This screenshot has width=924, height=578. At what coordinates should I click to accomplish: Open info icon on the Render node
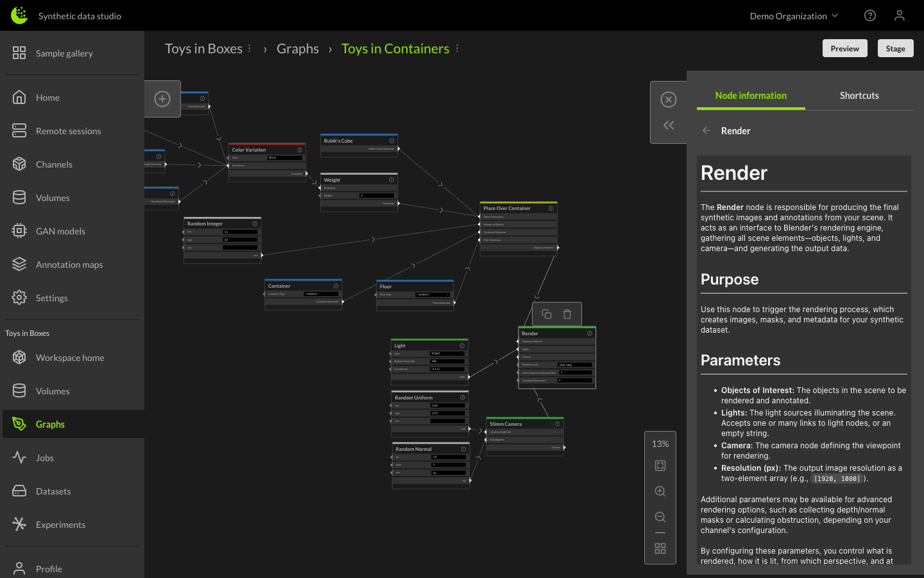590,333
